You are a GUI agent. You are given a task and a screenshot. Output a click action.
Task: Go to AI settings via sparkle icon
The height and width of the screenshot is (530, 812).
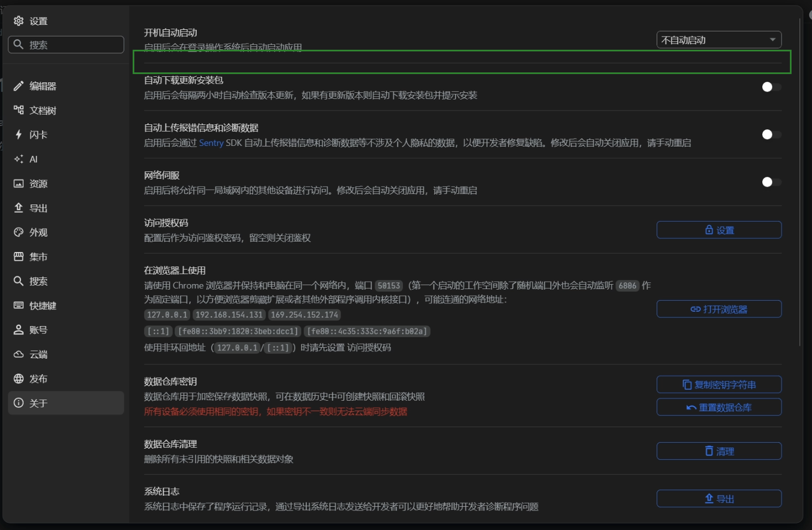[x=19, y=159]
